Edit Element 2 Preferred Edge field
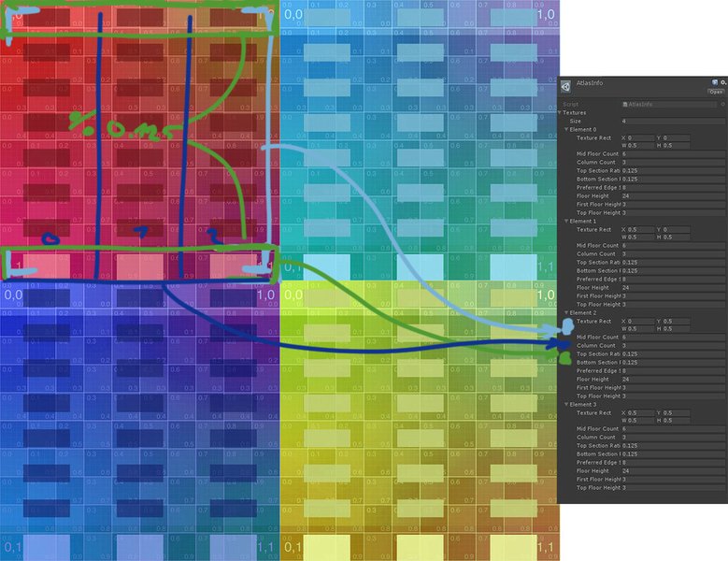This screenshot has width=728, height=561. tap(673, 370)
